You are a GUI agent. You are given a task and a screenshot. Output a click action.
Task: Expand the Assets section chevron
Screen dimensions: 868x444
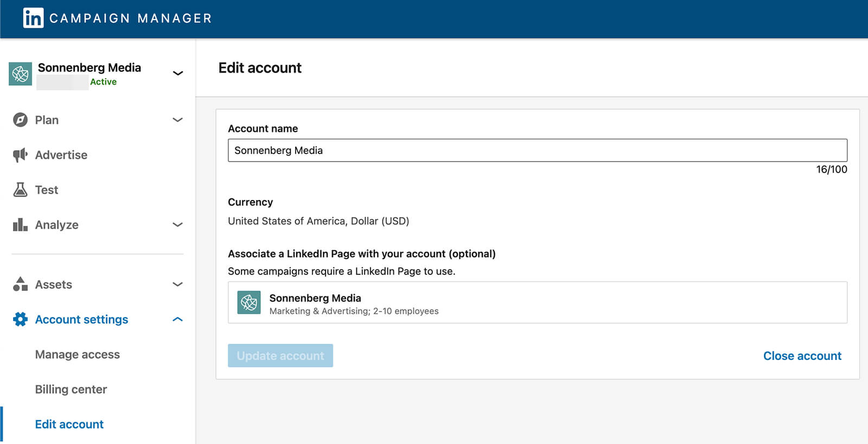tap(177, 284)
